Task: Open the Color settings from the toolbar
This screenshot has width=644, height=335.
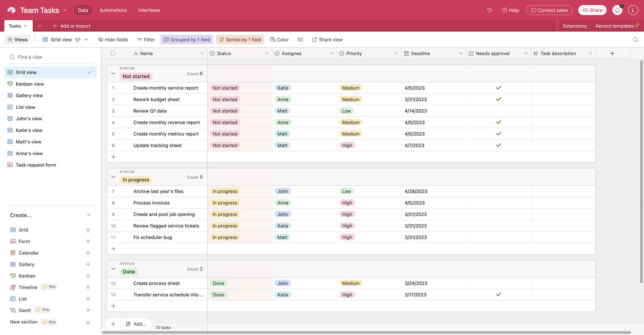Action: (279, 40)
